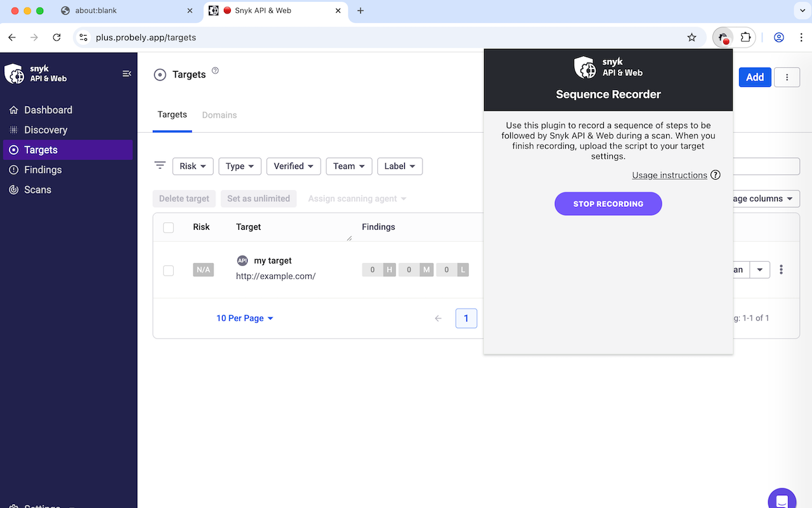The image size is (812, 508).
Task: Click the API type icon on my target
Action: [242, 260]
